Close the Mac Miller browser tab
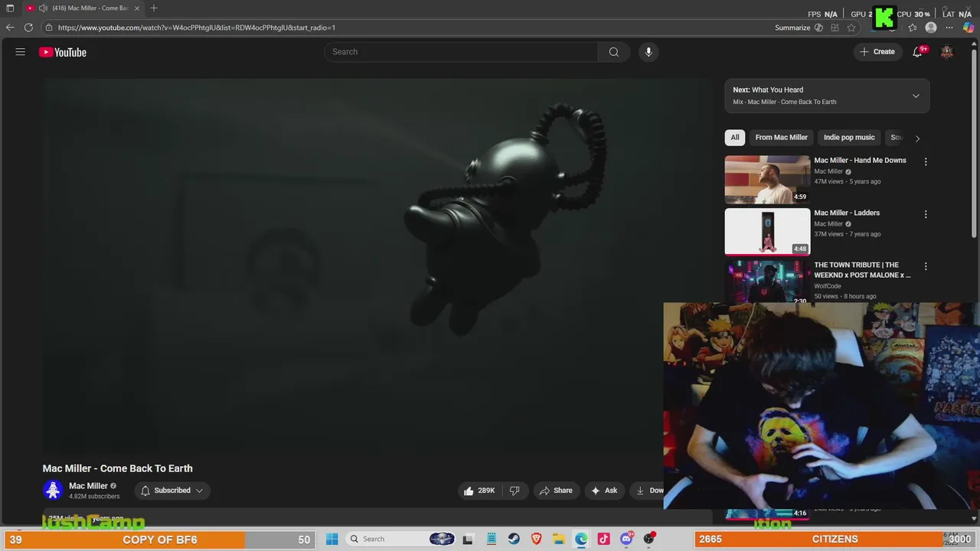The width and height of the screenshot is (980, 551). point(137,8)
